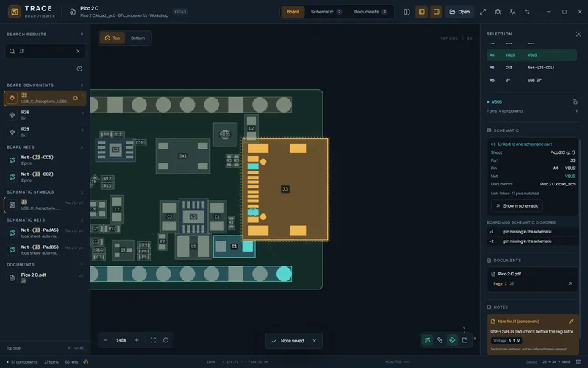The image size is (588, 368).
Task: Select board net Net-(J3-CC2)
Action: coord(45,177)
